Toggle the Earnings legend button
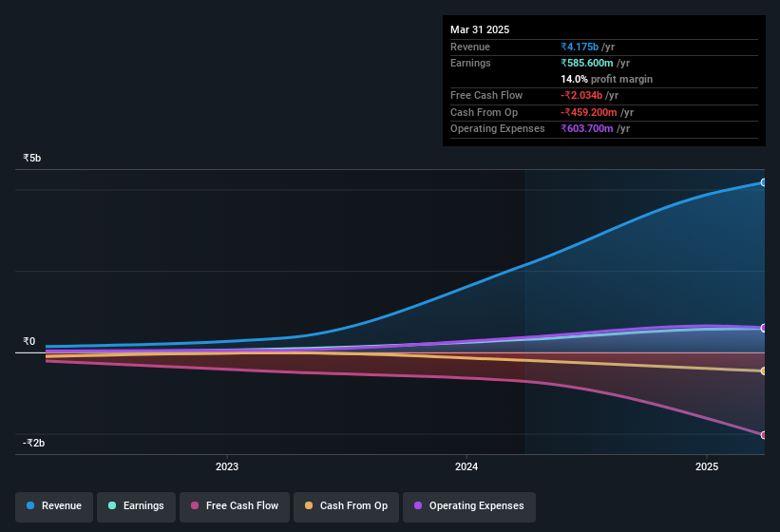The height and width of the screenshot is (532, 780). [x=136, y=506]
